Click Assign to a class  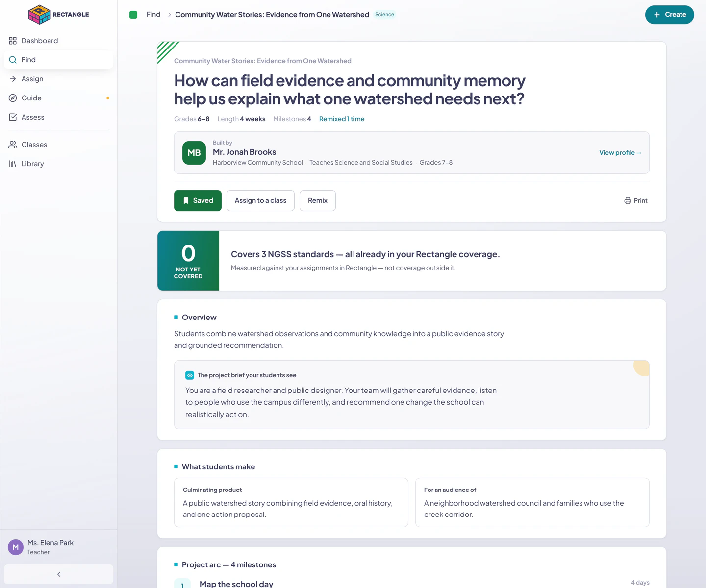click(260, 201)
